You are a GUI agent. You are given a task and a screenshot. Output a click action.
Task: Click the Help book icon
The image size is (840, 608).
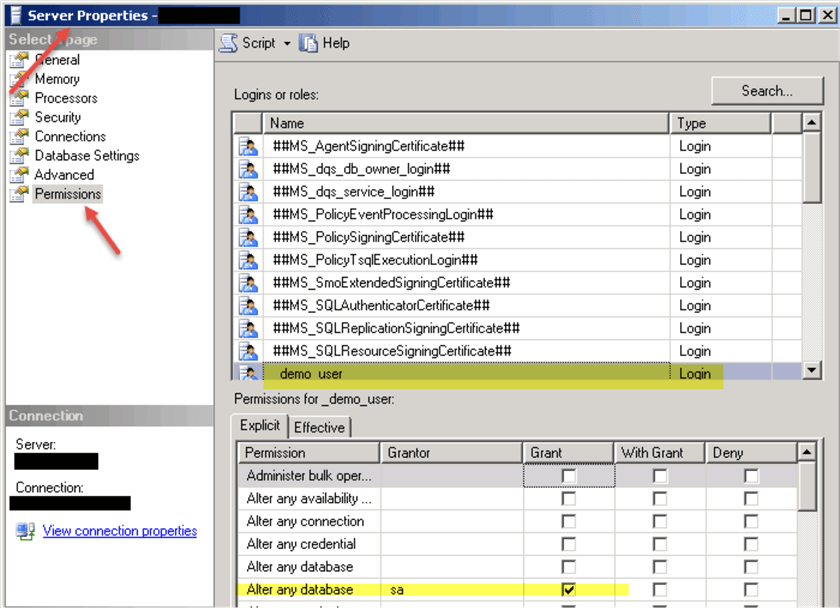tap(308, 43)
